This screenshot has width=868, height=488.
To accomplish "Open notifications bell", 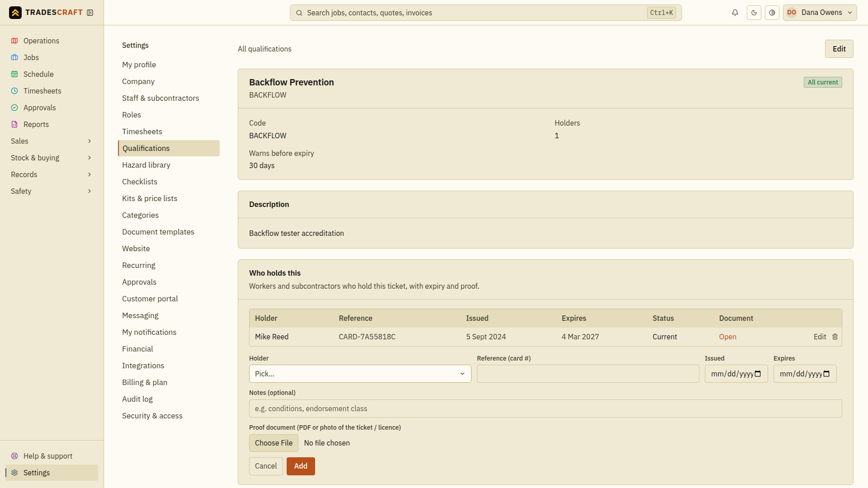I will point(735,13).
